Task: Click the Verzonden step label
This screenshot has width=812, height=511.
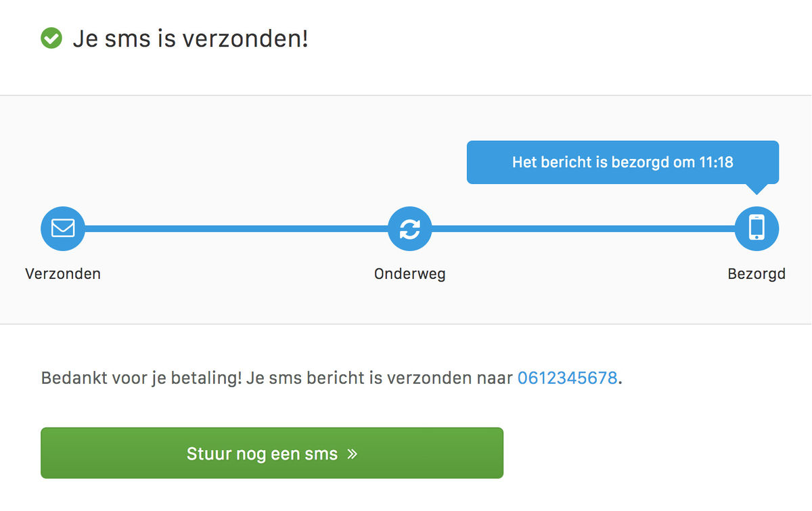Action: tap(63, 274)
